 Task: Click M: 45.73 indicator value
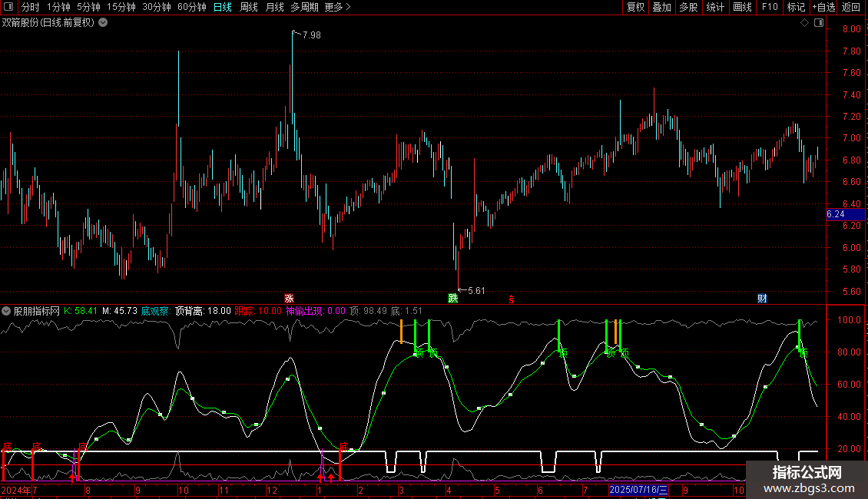[120, 311]
